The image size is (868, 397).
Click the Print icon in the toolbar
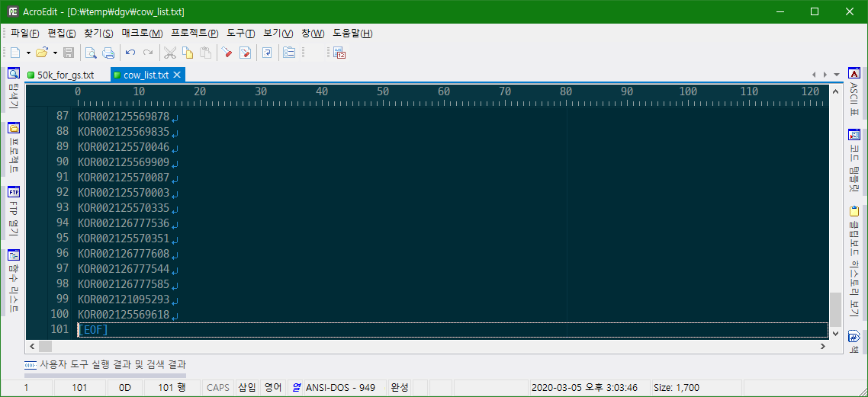click(108, 53)
